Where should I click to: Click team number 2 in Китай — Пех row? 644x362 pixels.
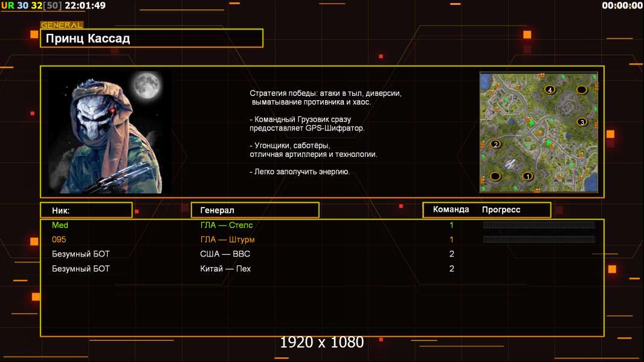452,269
